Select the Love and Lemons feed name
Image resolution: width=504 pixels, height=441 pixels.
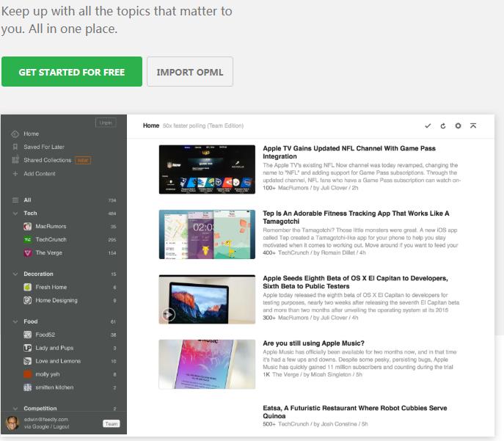point(58,361)
